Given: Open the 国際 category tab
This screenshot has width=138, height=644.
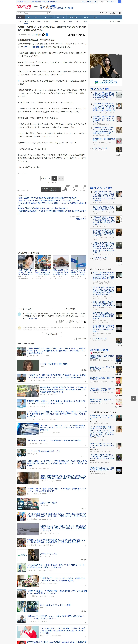Looking at the screenshot, I should [32, 21].
